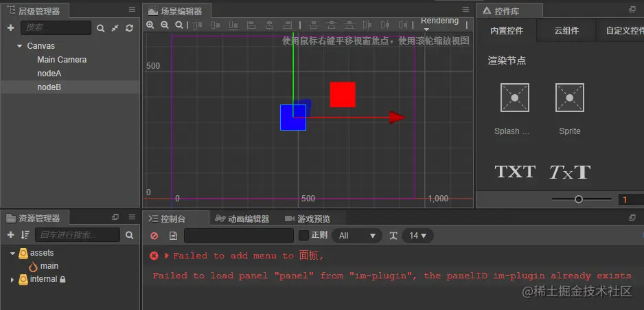This screenshot has width=644, height=310.
Task: Open the Rendering dropdown
Action: click(x=439, y=24)
